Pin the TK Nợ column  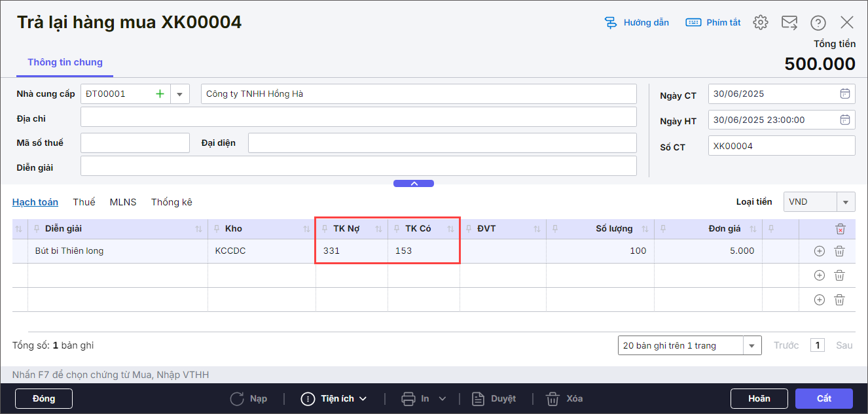[325, 229]
